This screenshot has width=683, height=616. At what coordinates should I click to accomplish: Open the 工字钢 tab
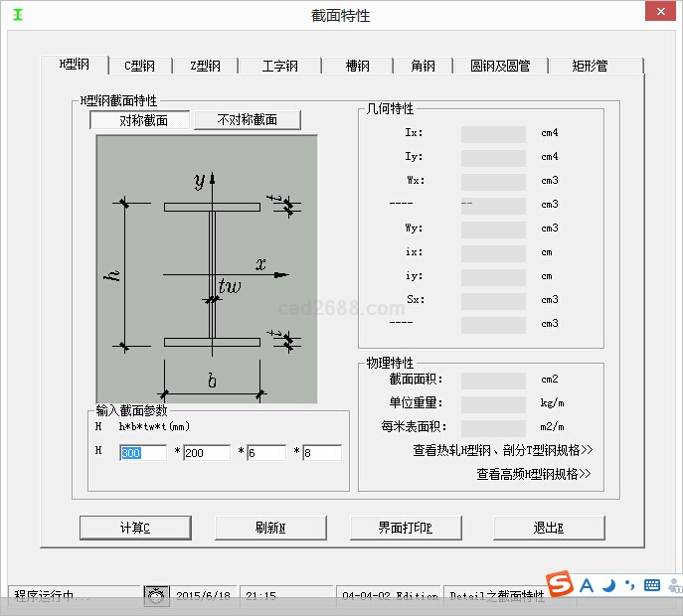click(279, 66)
